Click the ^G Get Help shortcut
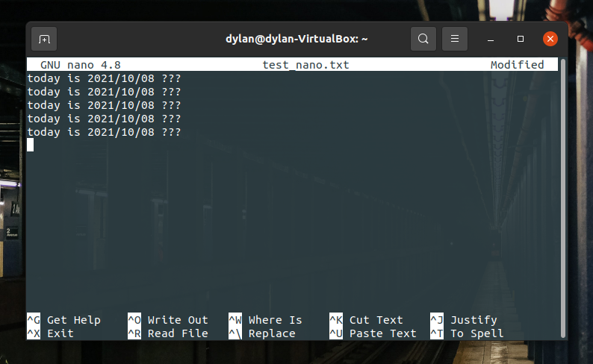This screenshot has height=364, width=593. 64,320
